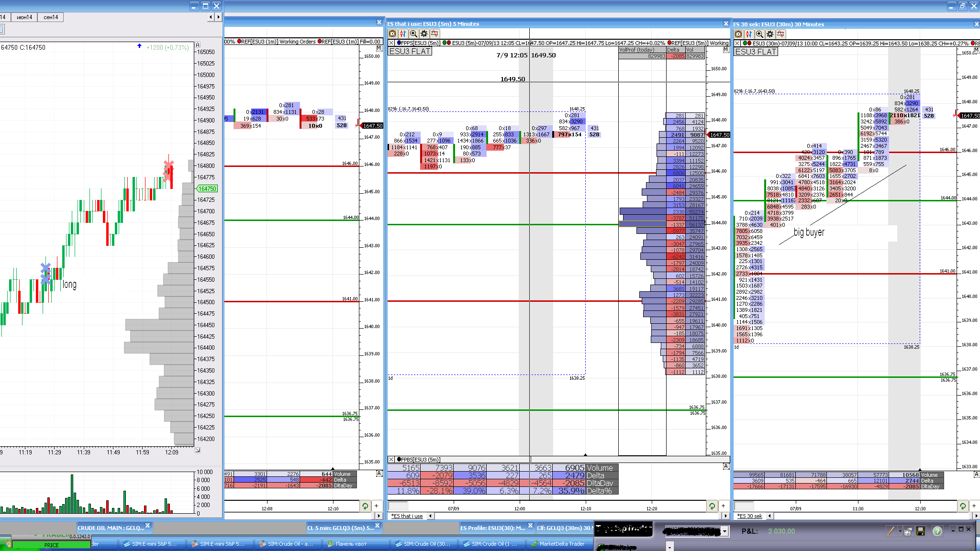Select the сен14 contract tab
Viewport: 980px width, 551px height.
[51, 17]
